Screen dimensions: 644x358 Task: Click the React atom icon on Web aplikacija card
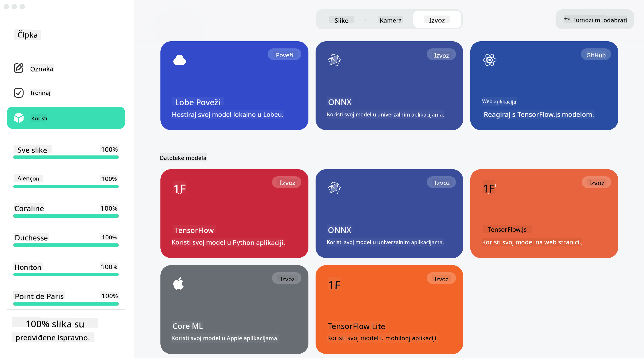tap(489, 60)
